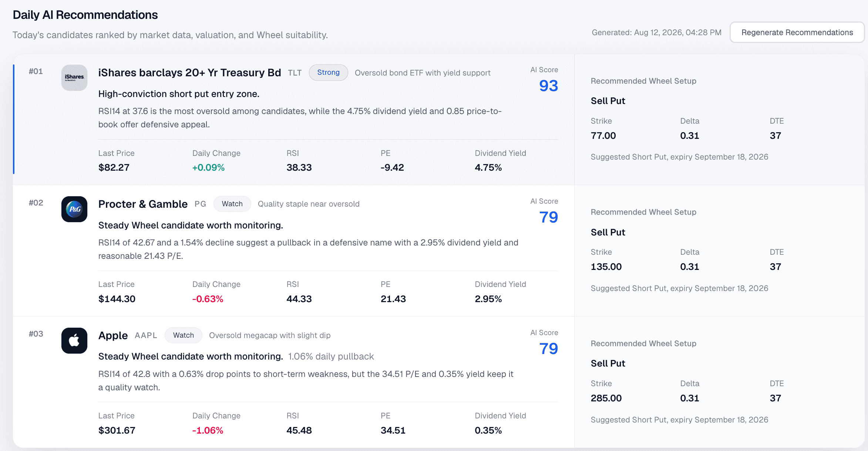Click TLT PE value -9.42
Image resolution: width=868 pixels, height=451 pixels.
(392, 168)
